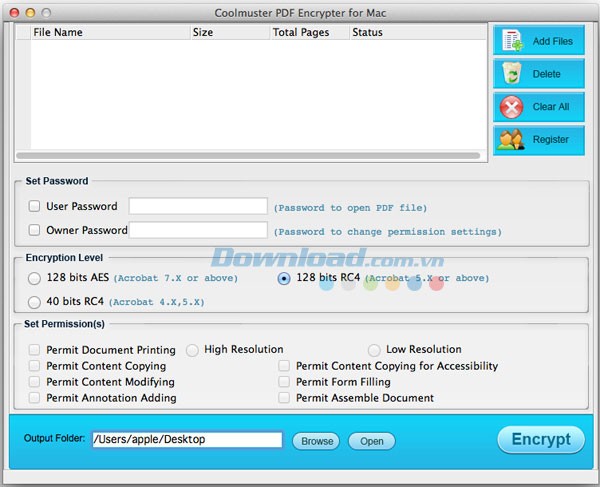
Task: Click the Delete label
Action: (546, 74)
